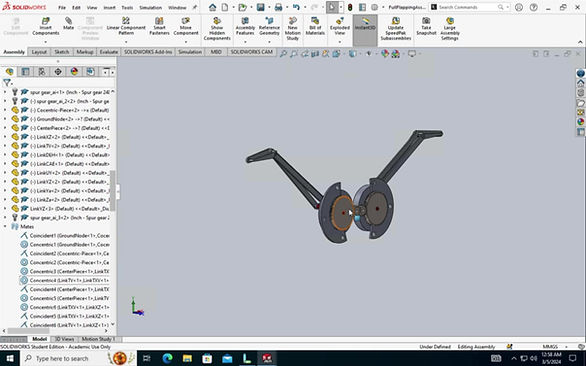Switch to the Motion Study 1 tab
The width and height of the screenshot is (586, 366).
click(97, 339)
